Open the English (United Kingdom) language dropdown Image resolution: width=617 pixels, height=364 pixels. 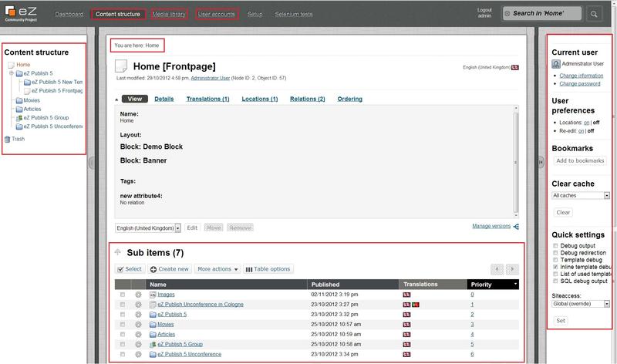pos(148,228)
